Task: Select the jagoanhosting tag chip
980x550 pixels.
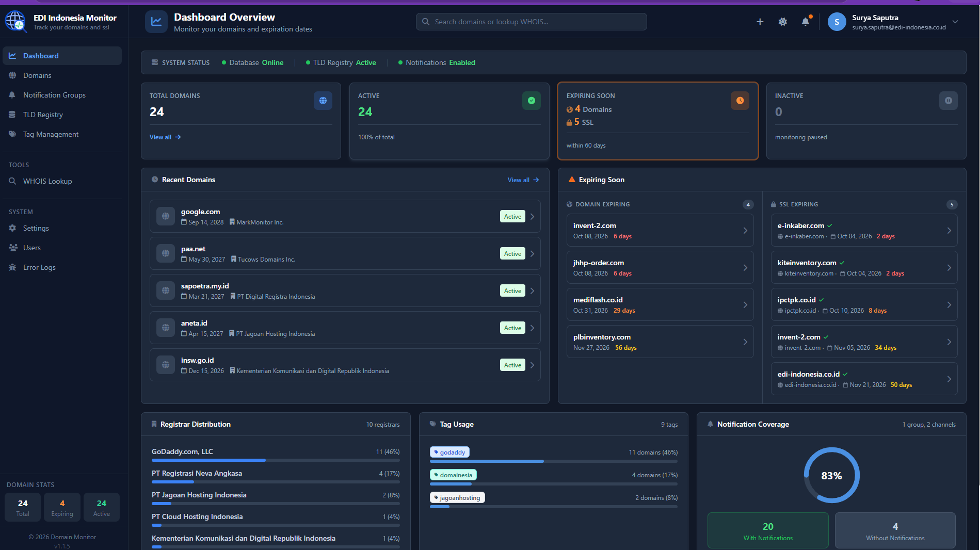Action: (x=457, y=498)
